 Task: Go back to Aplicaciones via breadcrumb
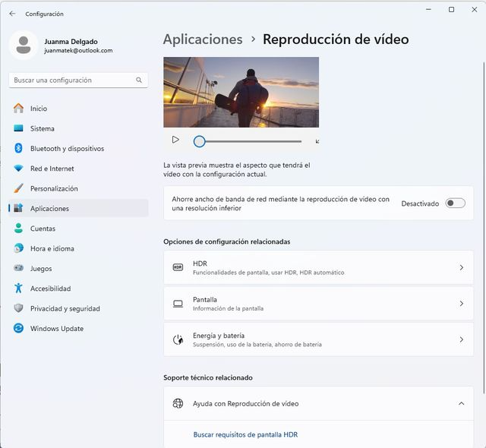coord(203,39)
